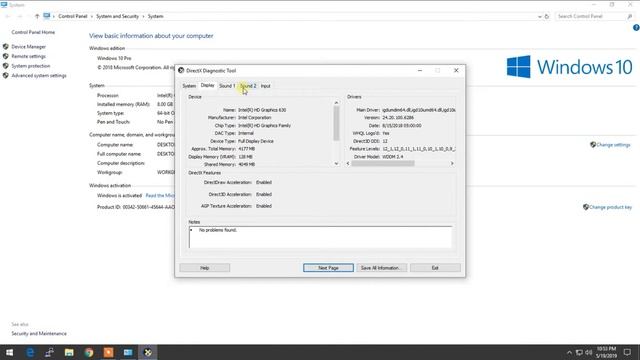Screen dimensions: 640x360
Task: Click the Remote settings shield icon
Action: click(6, 56)
